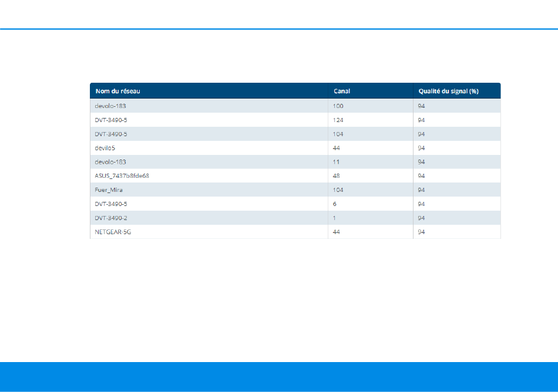Viewport: 558px width, 392px height.
Task: Choose DVT-3490-5 network name on channel 104
Action: (x=111, y=134)
